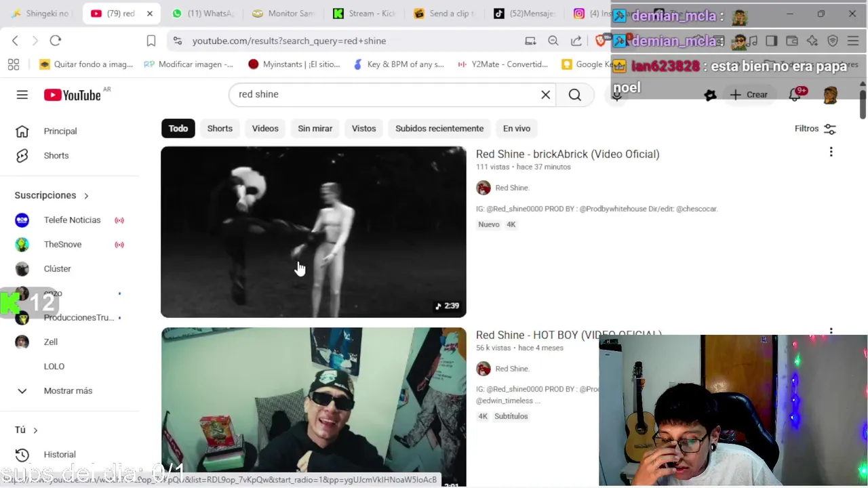Expand the Tú section
The height and width of the screenshot is (488, 868).
27,430
